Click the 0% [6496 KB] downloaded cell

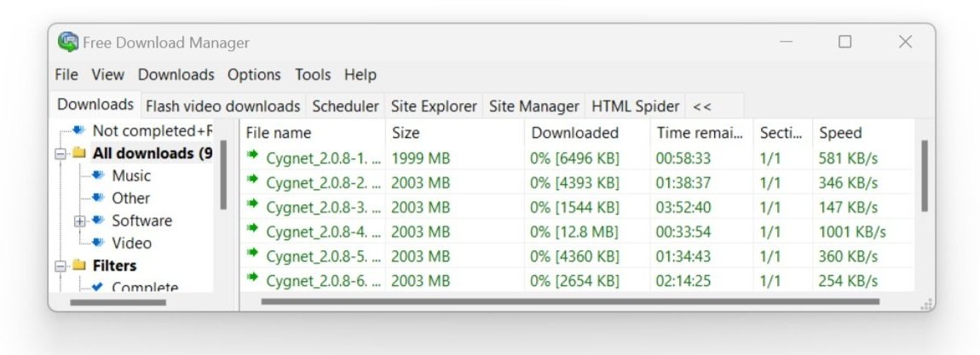(x=574, y=158)
